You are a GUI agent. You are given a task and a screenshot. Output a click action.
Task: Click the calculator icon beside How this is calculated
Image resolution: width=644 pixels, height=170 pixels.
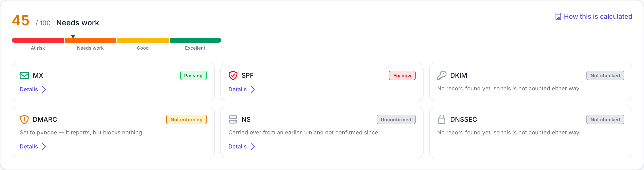[558, 16]
